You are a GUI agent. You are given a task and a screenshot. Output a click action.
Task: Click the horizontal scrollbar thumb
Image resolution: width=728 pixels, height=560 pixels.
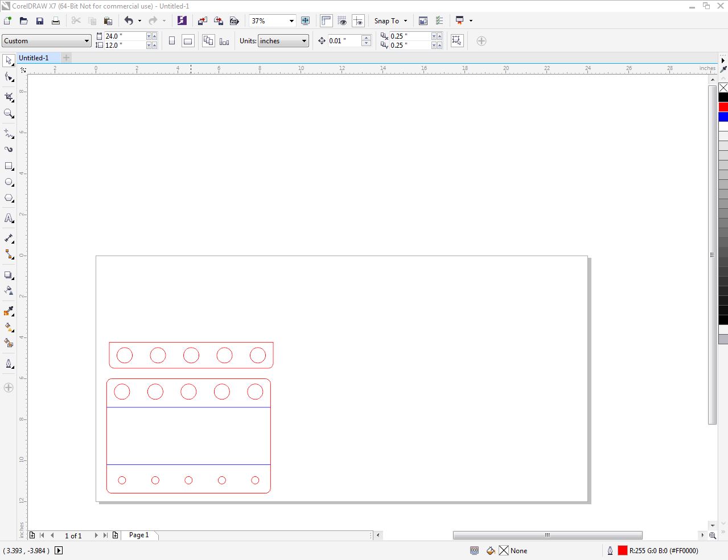pyautogui.click(x=548, y=535)
